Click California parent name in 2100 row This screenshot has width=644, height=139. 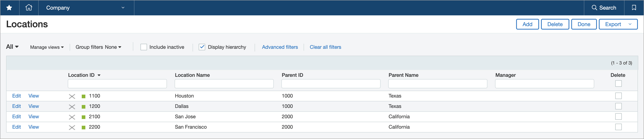pyautogui.click(x=399, y=116)
